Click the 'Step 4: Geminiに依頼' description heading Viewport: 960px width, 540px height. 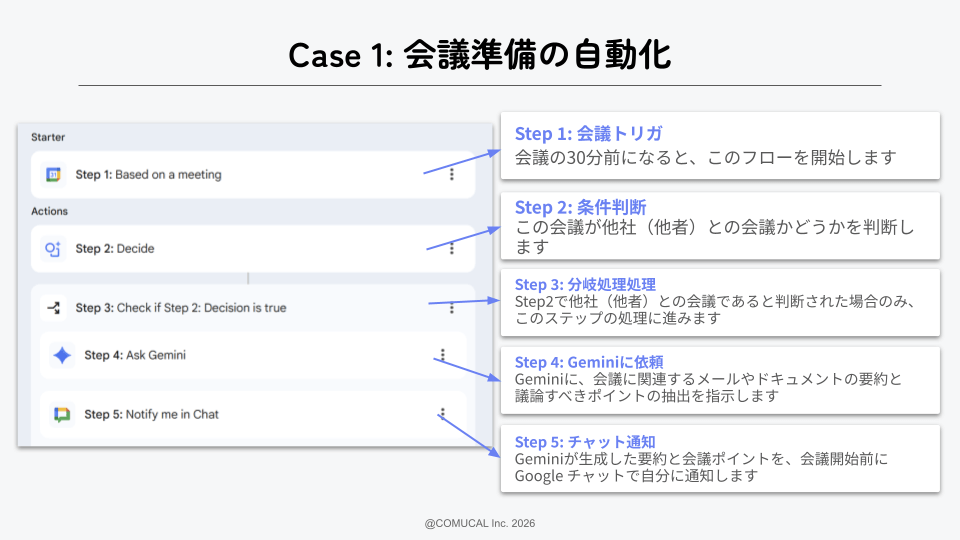589,362
